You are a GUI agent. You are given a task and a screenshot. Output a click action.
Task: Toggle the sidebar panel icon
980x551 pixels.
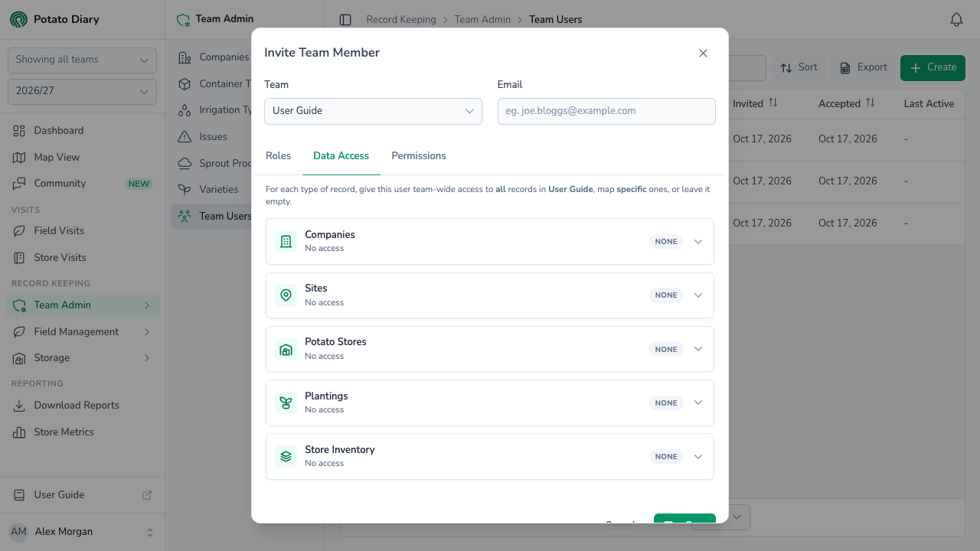[x=345, y=20]
